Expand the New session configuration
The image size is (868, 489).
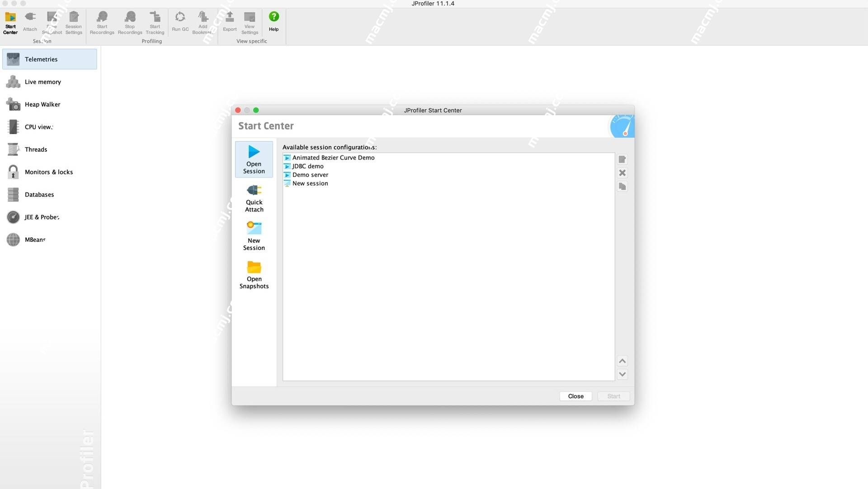coord(286,183)
